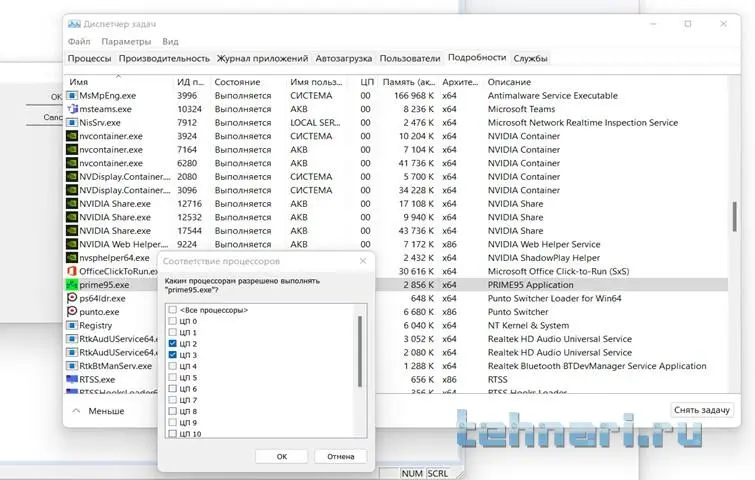Enable the ЦП 8 checkbox

click(x=172, y=411)
